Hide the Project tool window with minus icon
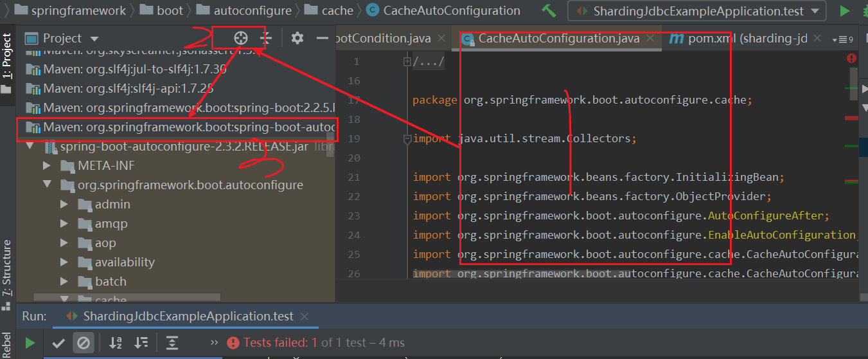868x359 pixels. (x=323, y=38)
